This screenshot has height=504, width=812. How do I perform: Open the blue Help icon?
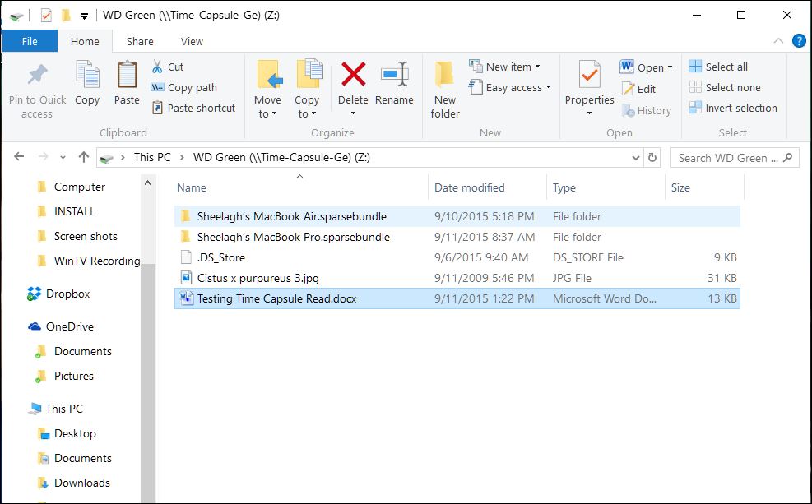(799, 41)
